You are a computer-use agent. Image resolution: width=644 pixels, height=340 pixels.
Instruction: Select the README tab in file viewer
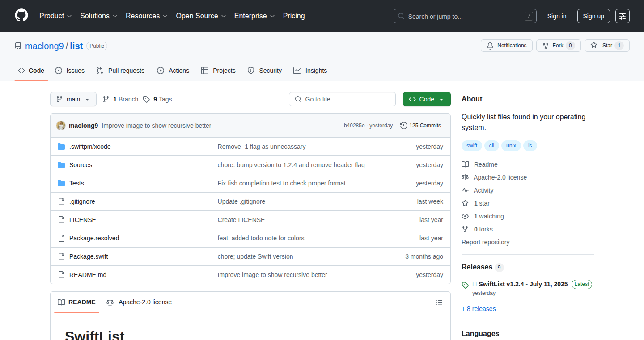tap(76, 302)
